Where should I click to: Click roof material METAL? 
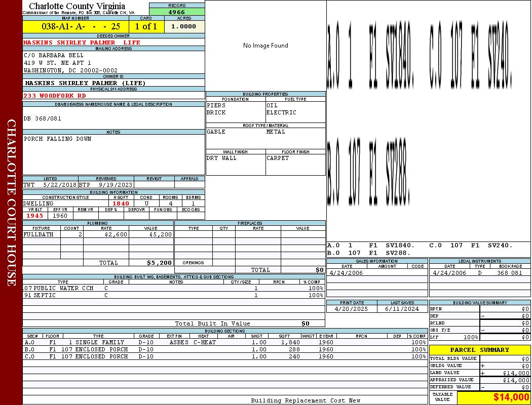276,132
